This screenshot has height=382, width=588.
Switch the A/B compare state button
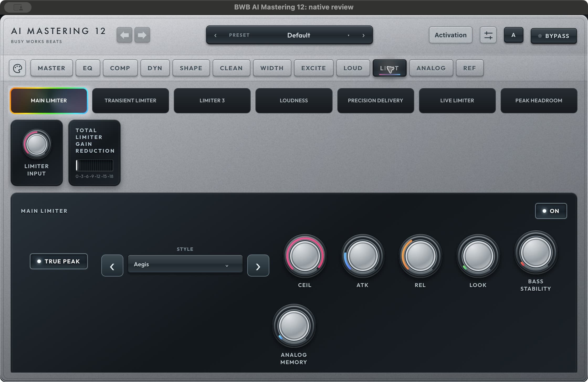pyautogui.click(x=513, y=35)
